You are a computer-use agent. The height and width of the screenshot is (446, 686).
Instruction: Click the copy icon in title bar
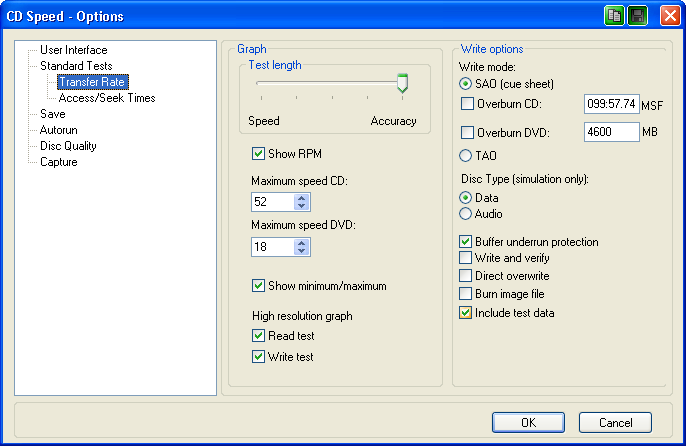[x=614, y=16]
